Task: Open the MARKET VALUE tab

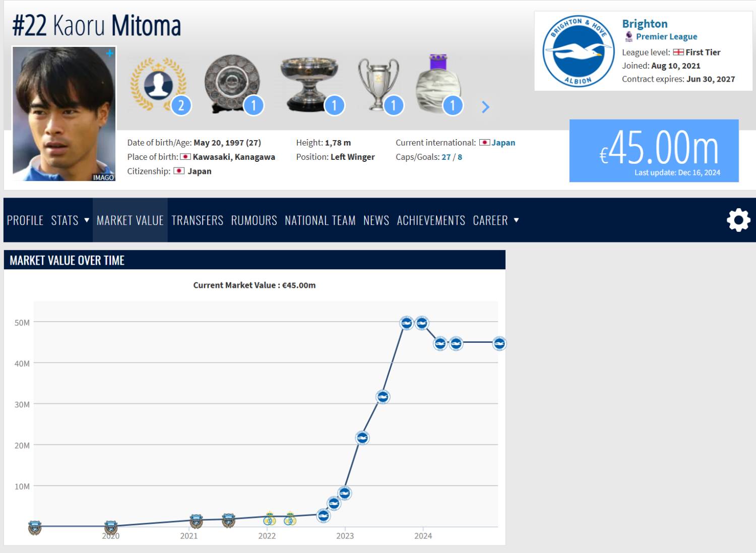Action: pyautogui.click(x=130, y=220)
